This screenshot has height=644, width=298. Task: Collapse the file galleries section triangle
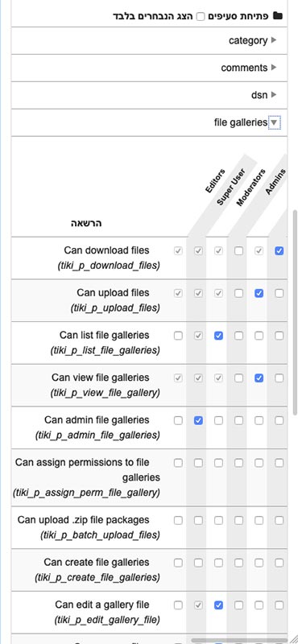[x=275, y=122]
